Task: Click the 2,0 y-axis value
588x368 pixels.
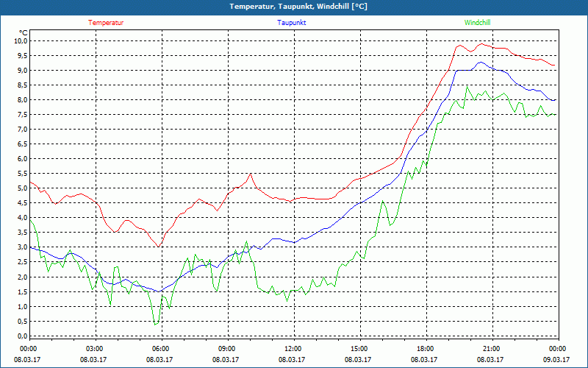Action: click(23, 277)
